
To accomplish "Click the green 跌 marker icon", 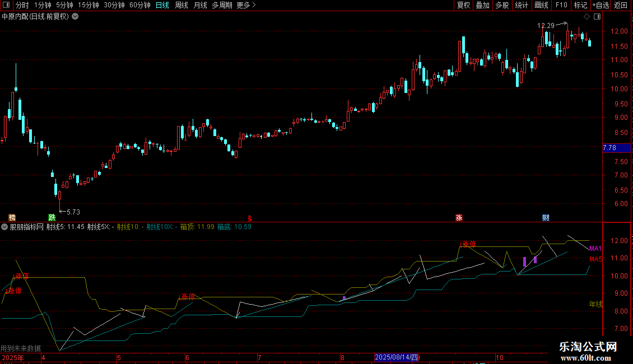I will tap(52, 217).
